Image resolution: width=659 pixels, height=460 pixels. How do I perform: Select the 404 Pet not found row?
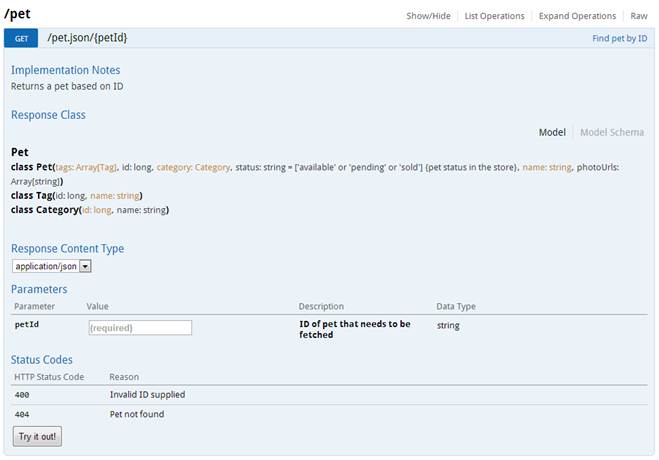[x=137, y=414]
